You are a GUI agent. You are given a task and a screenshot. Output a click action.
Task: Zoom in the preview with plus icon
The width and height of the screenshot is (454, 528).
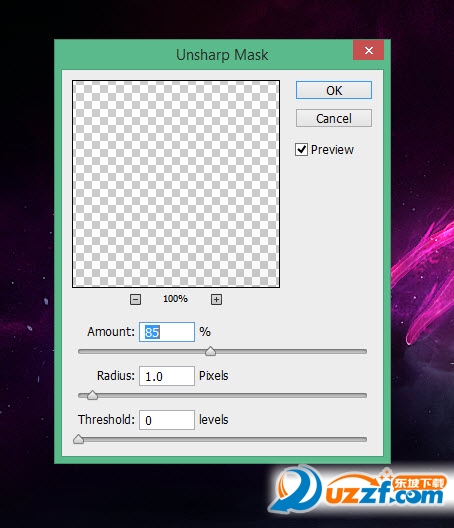[216, 299]
